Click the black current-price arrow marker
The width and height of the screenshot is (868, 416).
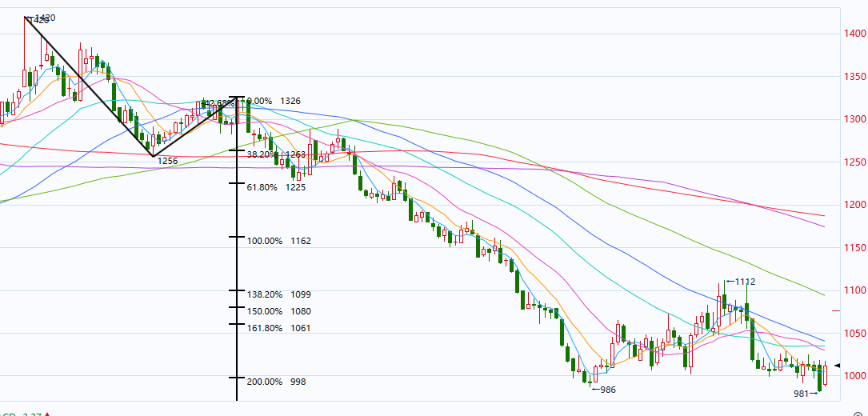click(x=838, y=366)
